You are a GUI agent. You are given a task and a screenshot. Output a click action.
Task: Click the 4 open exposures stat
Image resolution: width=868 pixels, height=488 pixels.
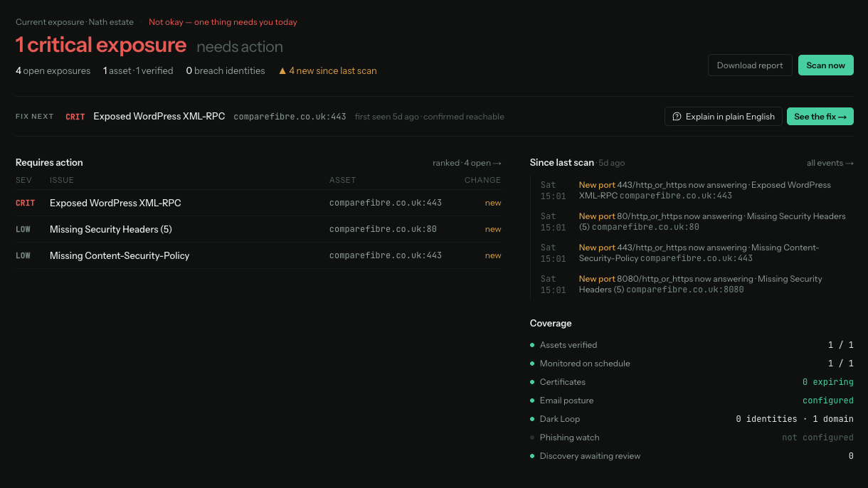[53, 71]
